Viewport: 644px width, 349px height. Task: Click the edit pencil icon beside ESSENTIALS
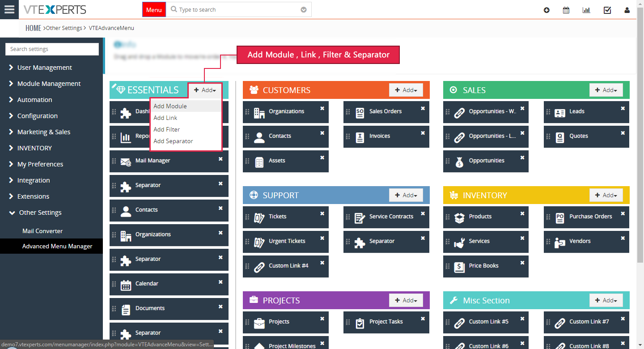point(114,86)
